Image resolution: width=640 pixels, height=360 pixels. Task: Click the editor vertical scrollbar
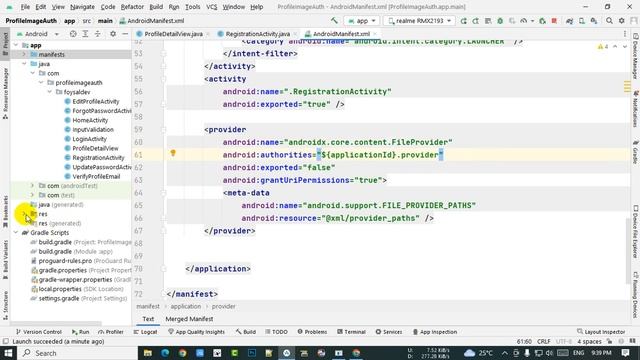coord(627,251)
